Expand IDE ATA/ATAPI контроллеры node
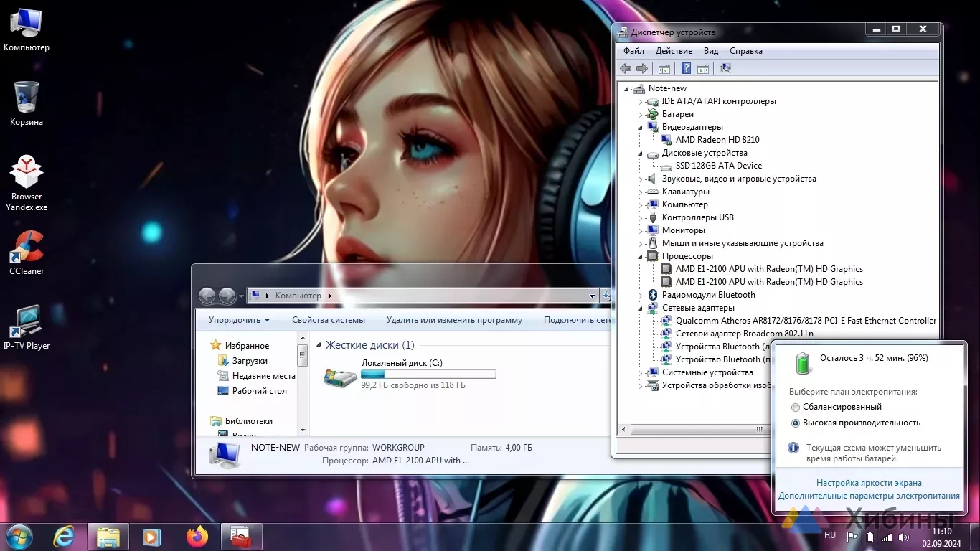 tap(641, 102)
